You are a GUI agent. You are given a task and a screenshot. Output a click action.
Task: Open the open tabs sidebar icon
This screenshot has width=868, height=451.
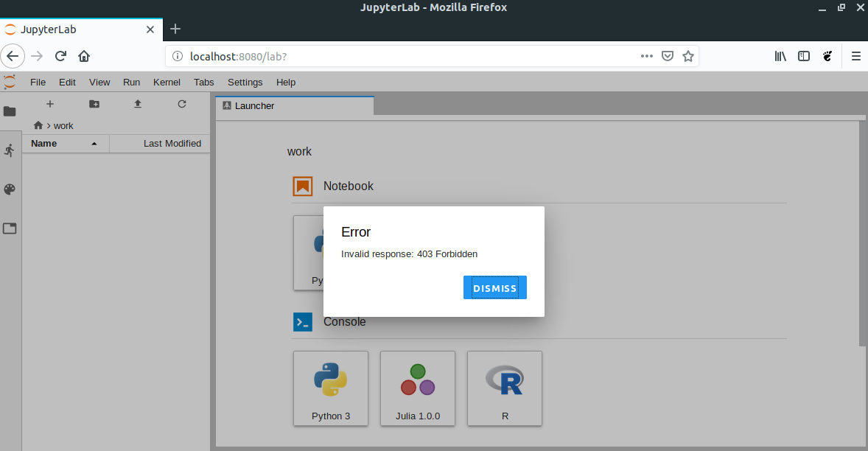(10, 228)
